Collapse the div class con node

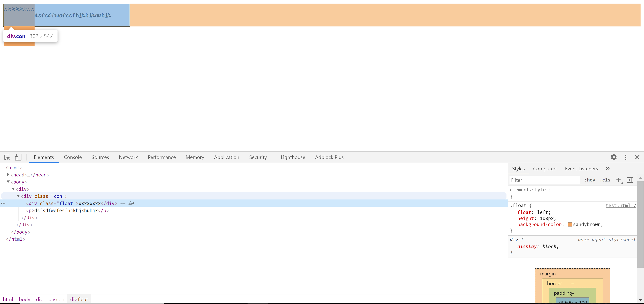18,196
